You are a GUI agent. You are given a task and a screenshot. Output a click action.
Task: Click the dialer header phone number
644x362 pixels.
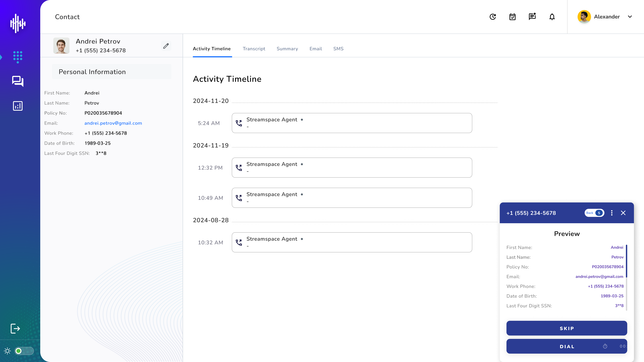pyautogui.click(x=531, y=213)
